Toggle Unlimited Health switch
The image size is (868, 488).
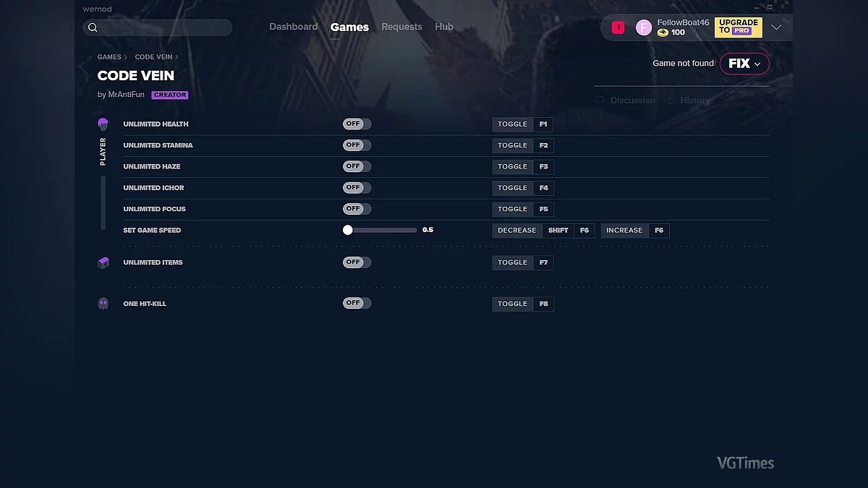(x=357, y=124)
